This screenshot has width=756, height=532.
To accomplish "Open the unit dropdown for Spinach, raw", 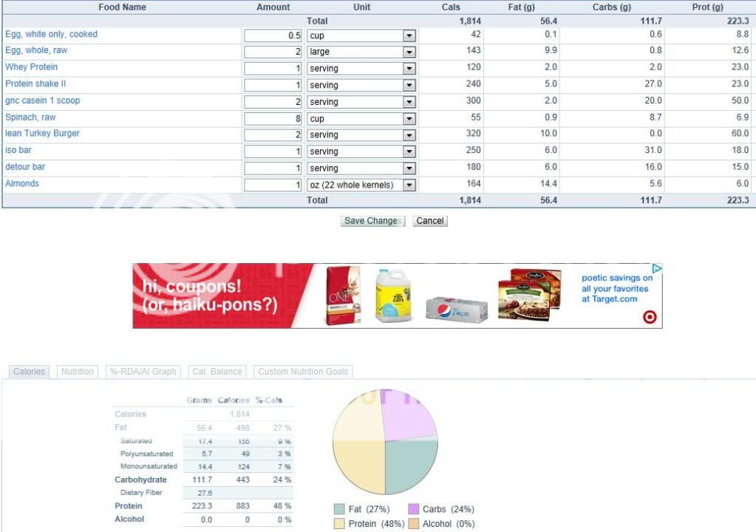I will pos(409,119).
